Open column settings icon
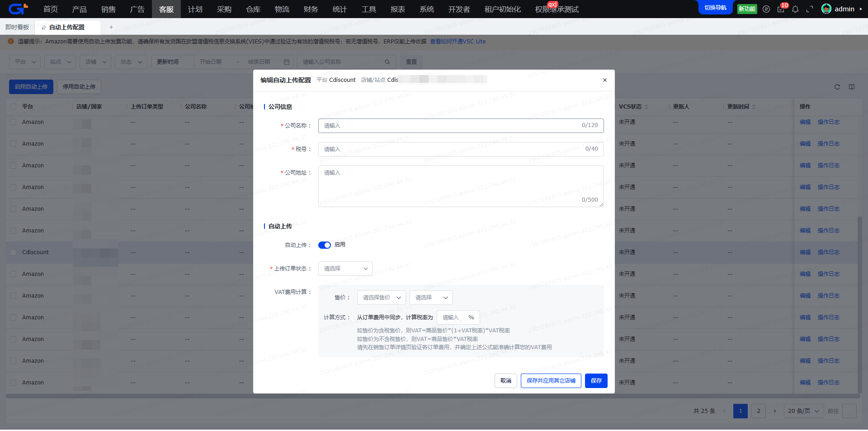Image resolution: width=868 pixels, height=431 pixels. (852, 87)
